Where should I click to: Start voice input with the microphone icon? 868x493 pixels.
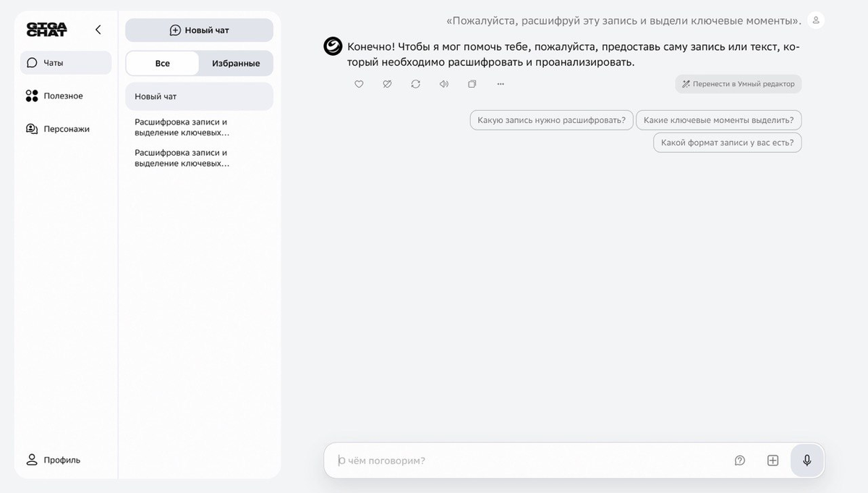click(807, 460)
